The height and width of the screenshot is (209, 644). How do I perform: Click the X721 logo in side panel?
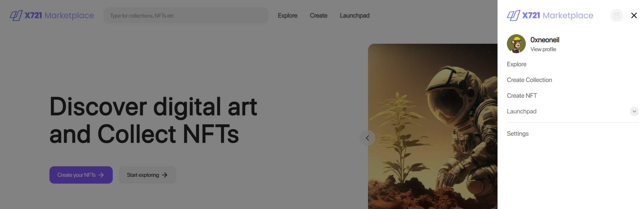click(550, 15)
